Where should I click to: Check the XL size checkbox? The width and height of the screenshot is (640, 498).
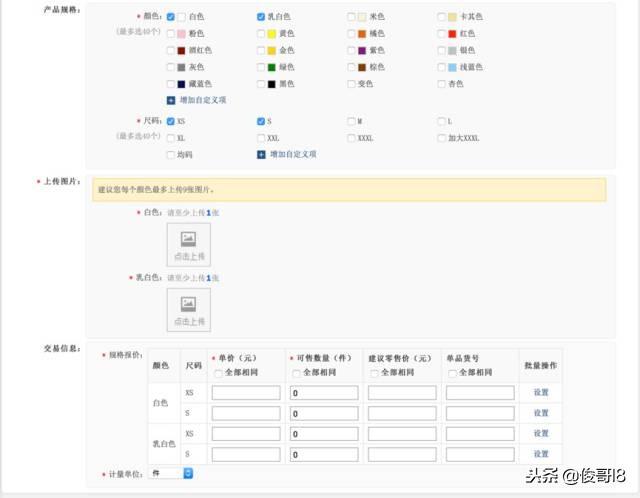point(171,138)
